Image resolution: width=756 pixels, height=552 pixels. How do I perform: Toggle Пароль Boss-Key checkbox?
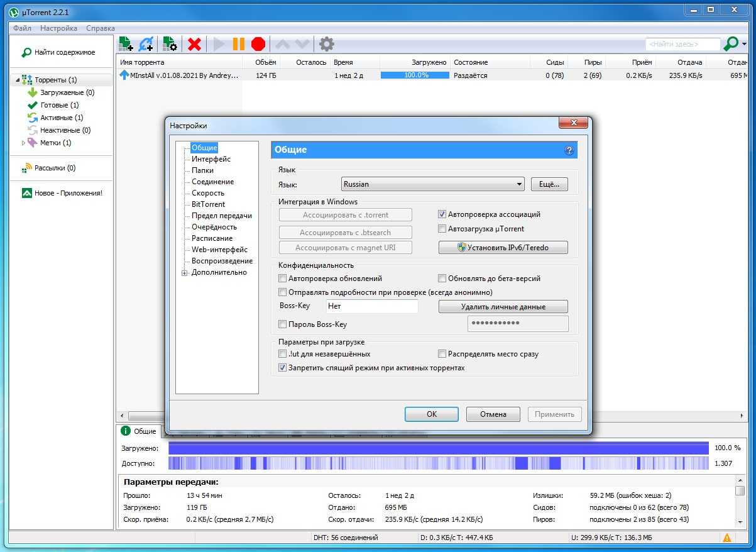pyautogui.click(x=282, y=324)
